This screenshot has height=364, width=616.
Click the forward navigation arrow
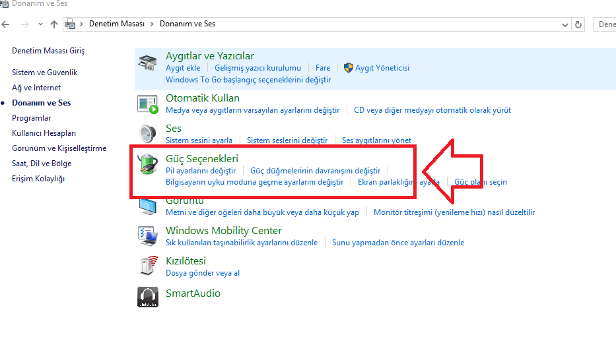click(24, 24)
